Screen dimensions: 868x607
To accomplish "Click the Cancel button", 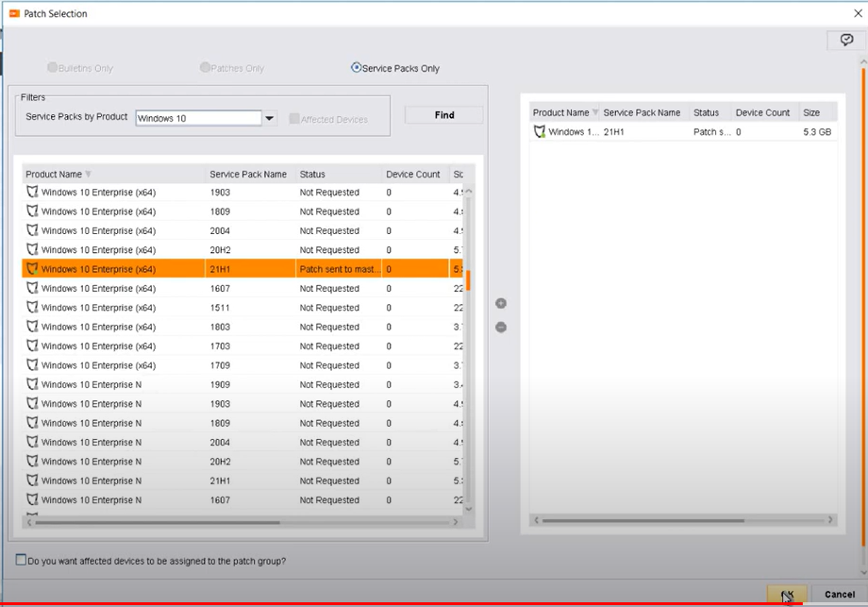I will click(839, 595).
